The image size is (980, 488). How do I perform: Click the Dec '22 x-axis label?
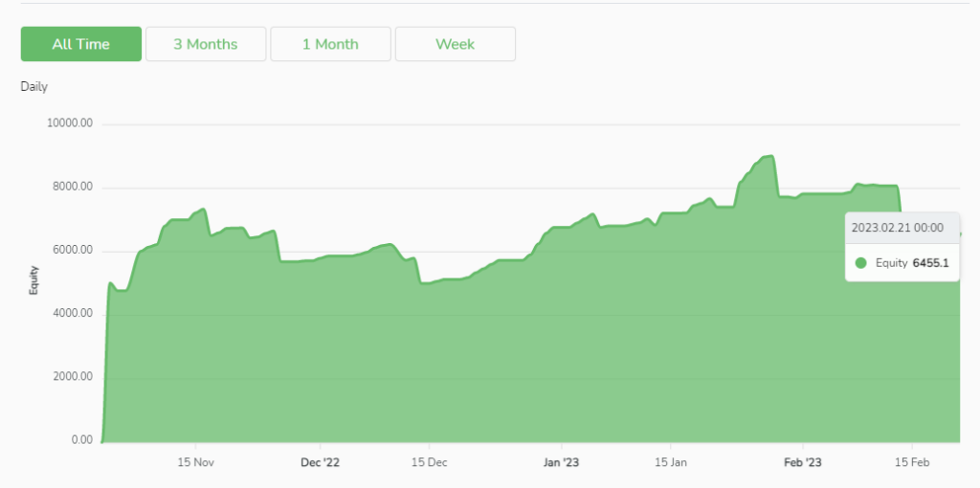320,462
